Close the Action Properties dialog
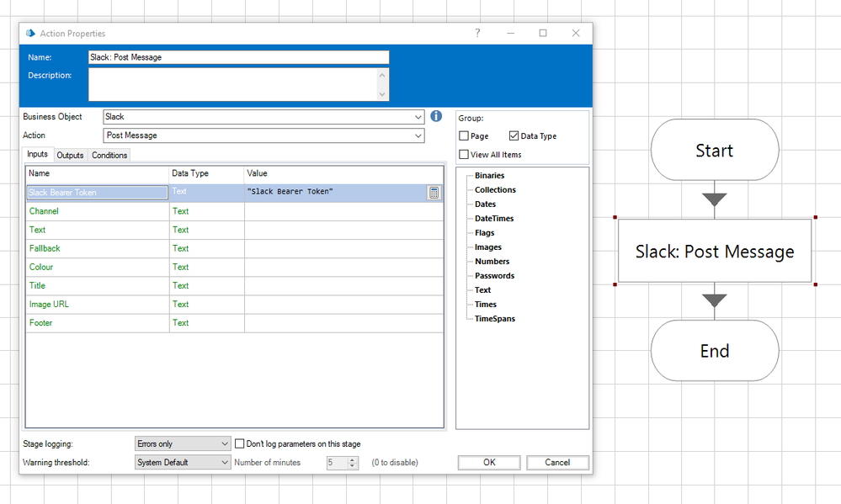Screen dimensions: 841x504 [576, 34]
